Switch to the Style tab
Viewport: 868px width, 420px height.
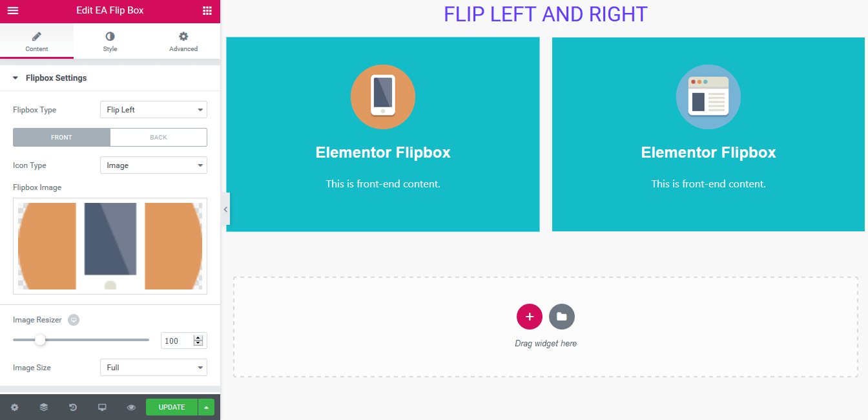tap(110, 41)
